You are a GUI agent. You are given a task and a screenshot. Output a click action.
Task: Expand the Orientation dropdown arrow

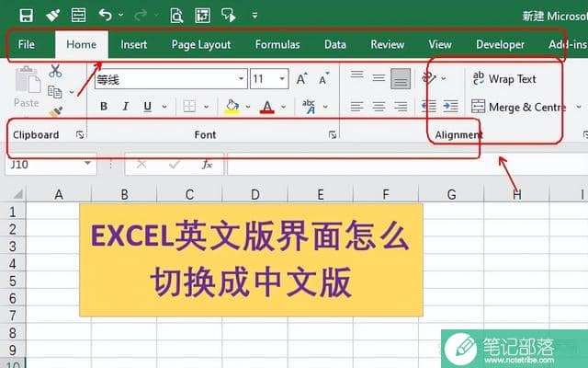444,78
